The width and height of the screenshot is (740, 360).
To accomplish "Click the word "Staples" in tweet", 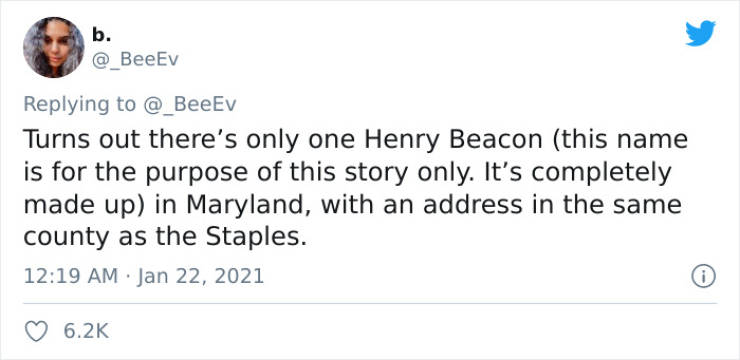I will (x=253, y=238).
